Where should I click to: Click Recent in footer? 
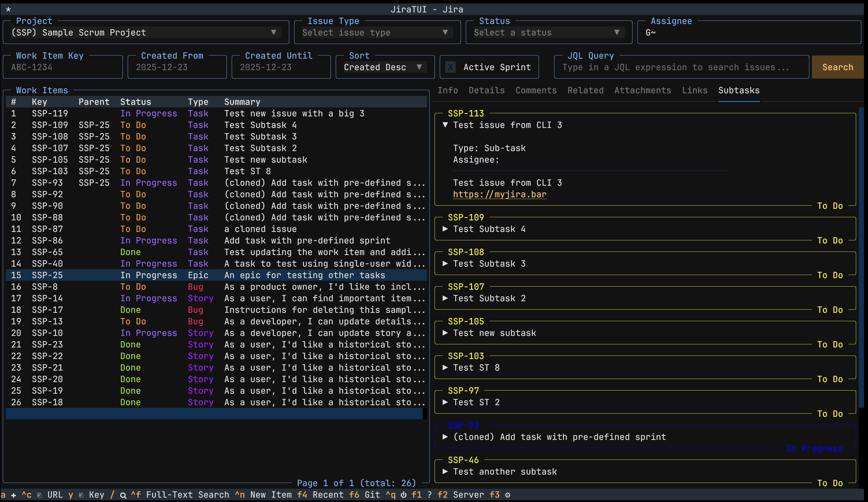[328, 495]
